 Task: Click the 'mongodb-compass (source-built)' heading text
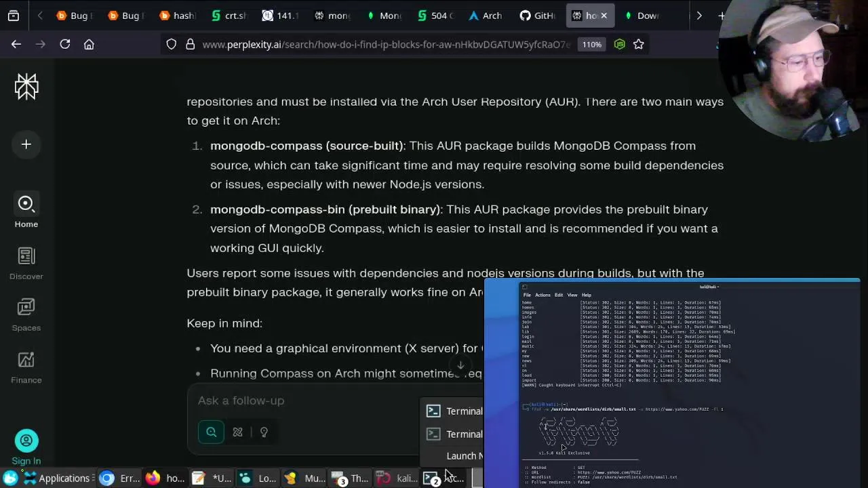(307, 146)
